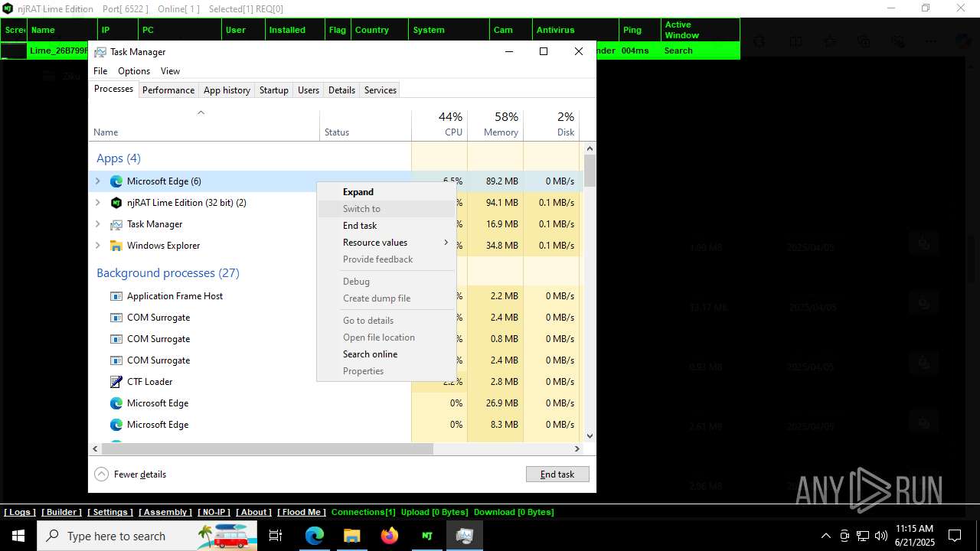
Task: Switch to the Performance tab
Action: coord(168,90)
